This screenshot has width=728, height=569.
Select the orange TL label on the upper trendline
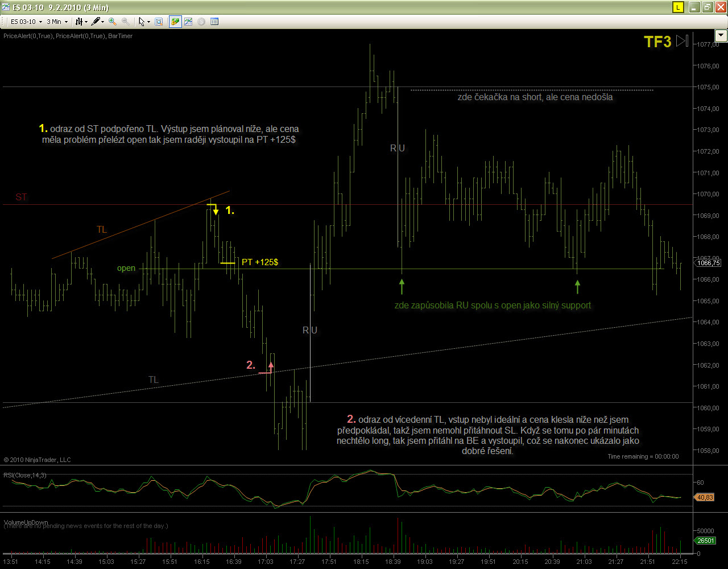coord(102,230)
